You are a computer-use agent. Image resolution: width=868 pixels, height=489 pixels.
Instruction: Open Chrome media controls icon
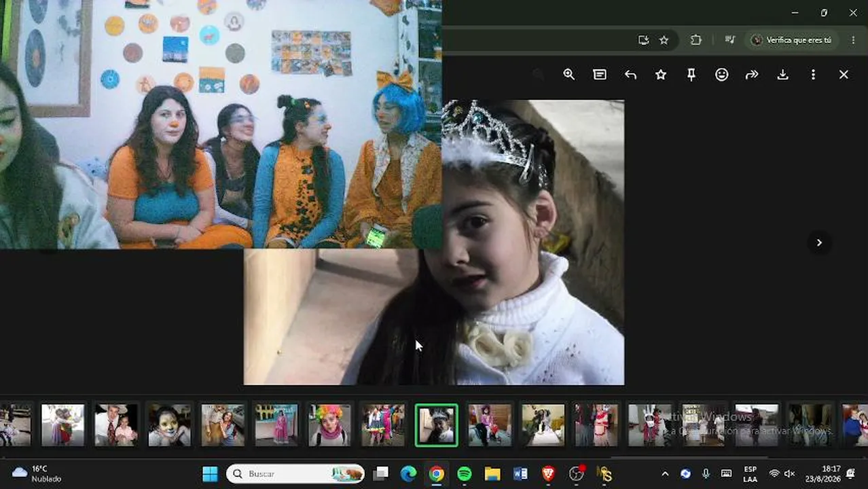[730, 40]
